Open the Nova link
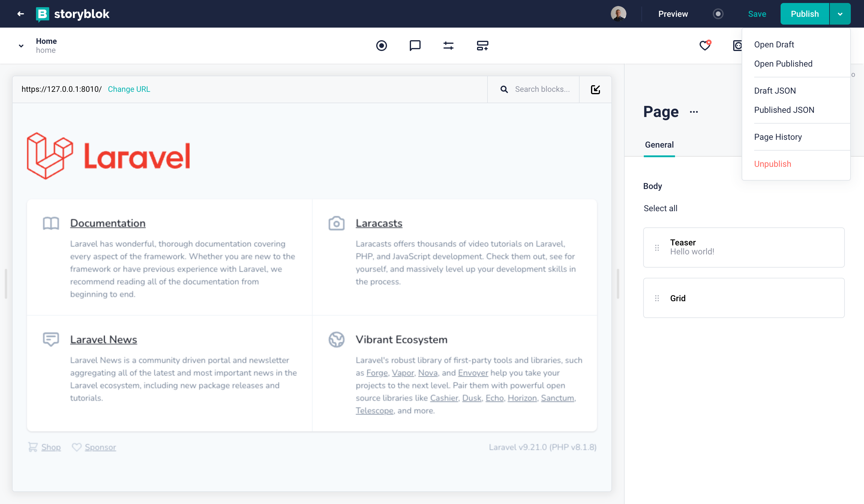 427,373
